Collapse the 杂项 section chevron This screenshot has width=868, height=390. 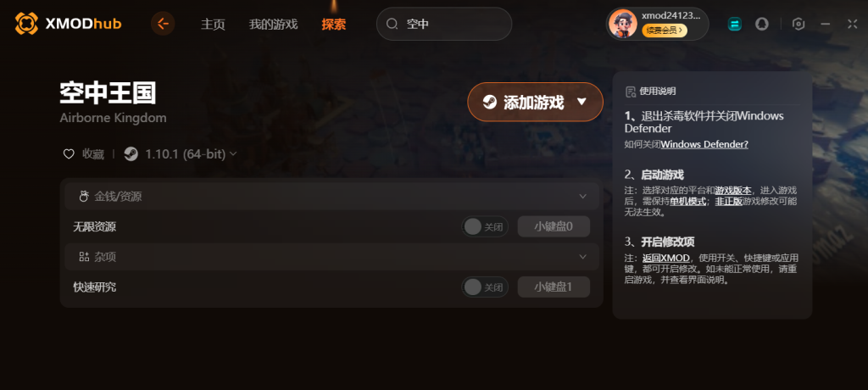pos(582,257)
